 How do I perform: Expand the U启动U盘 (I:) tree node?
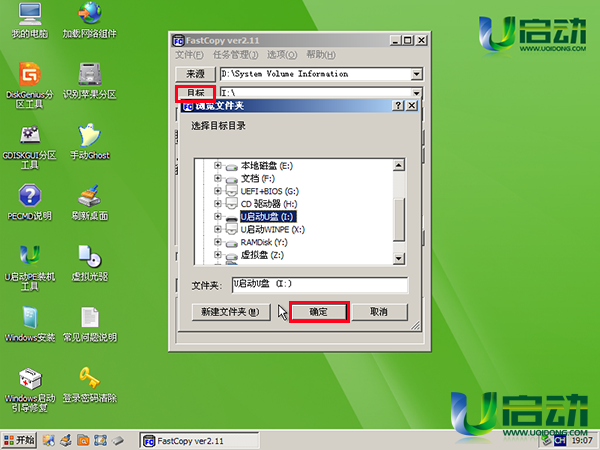click(x=218, y=216)
